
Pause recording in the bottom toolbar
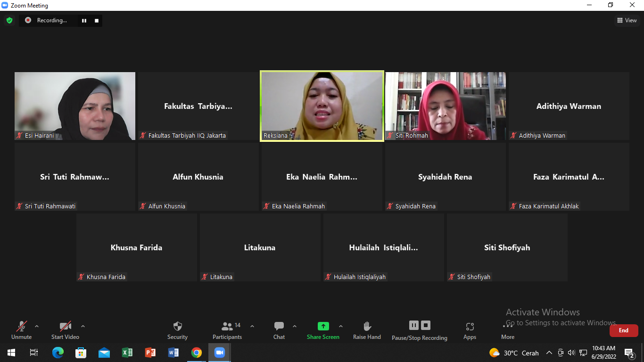414,325
